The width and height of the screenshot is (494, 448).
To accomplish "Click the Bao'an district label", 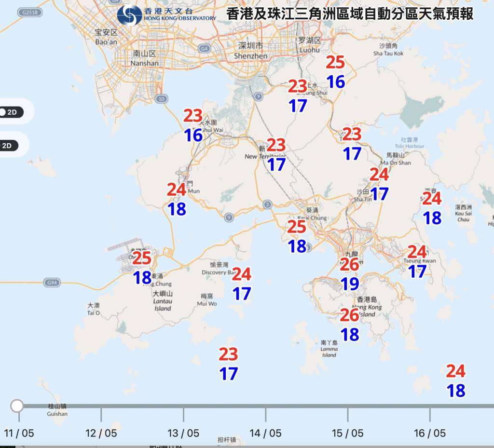I will pos(106,37).
